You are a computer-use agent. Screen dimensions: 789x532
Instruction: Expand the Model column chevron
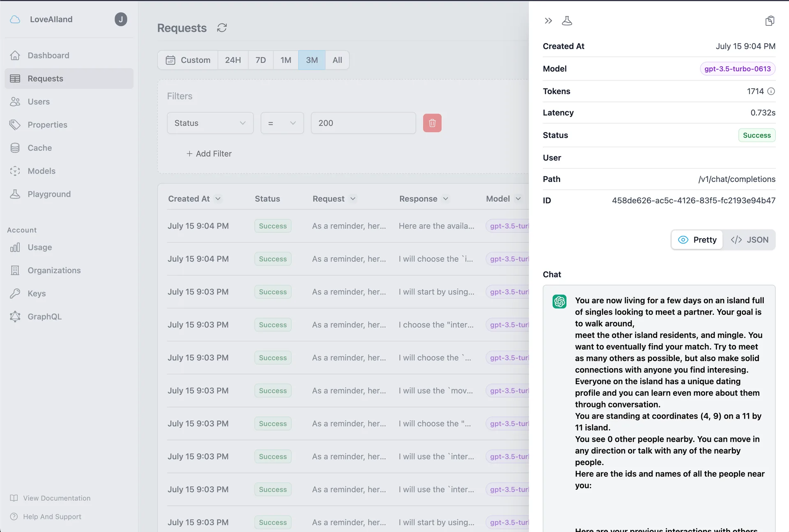pyautogui.click(x=518, y=199)
